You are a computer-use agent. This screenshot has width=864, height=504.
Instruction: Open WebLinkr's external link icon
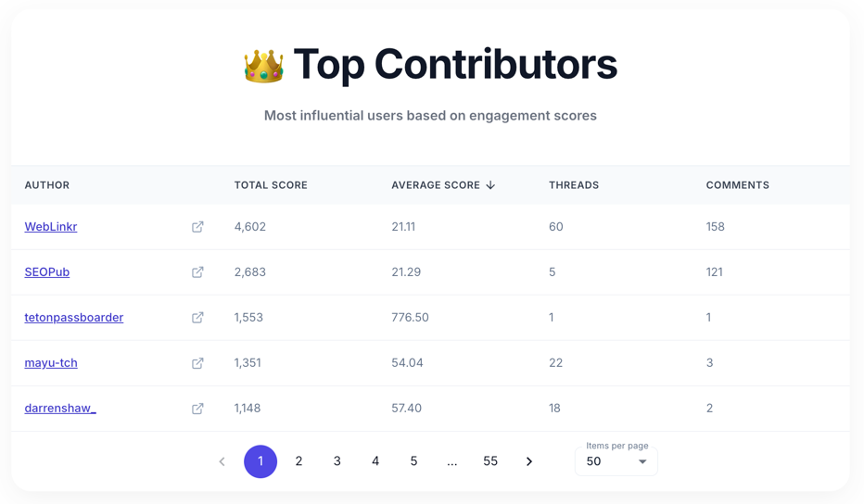197,227
